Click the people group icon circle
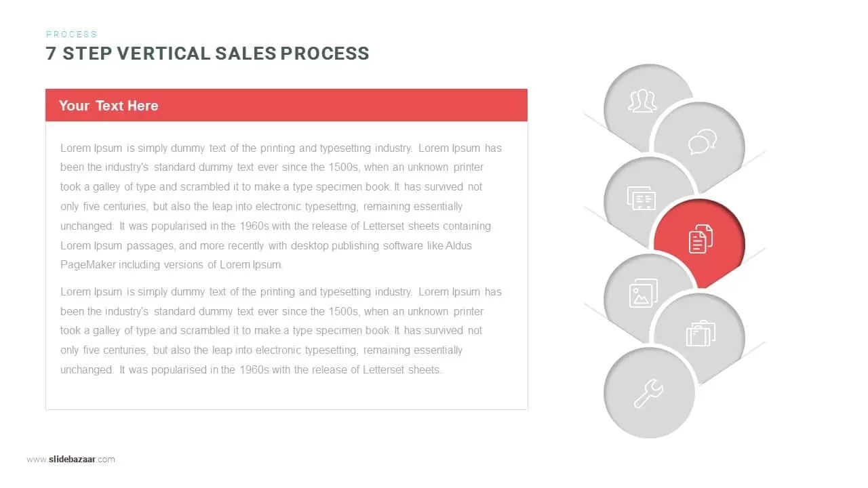The height and width of the screenshot is (488, 868). (642, 102)
